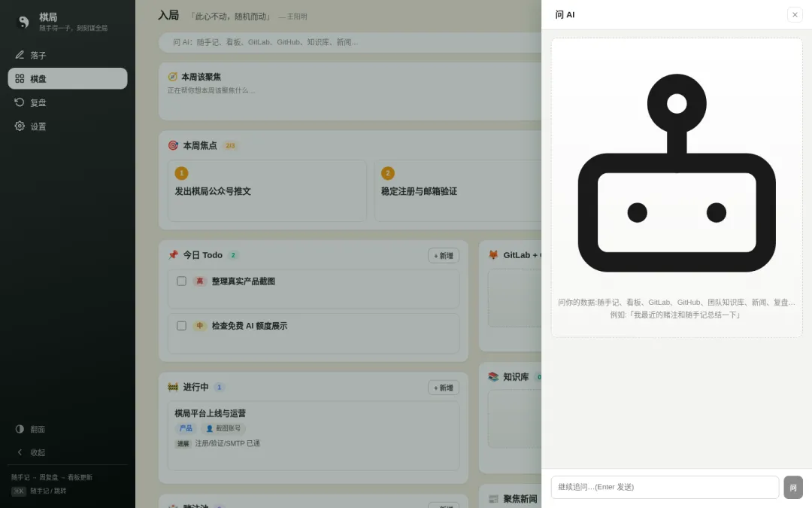Click the ⌘K shortcut badge in the sidebar
Image resolution: width=812 pixels, height=508 pixels.
[x=19, y=491]
